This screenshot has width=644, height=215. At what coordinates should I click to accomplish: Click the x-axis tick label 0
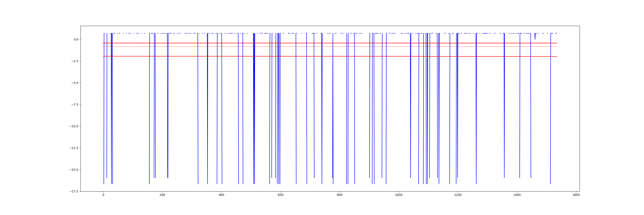(103, 195)
